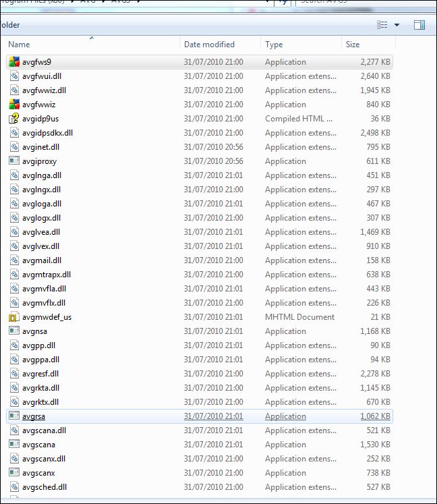Select the avgmvflx.dll file name
Screen dimensions: 437x504
44,303
